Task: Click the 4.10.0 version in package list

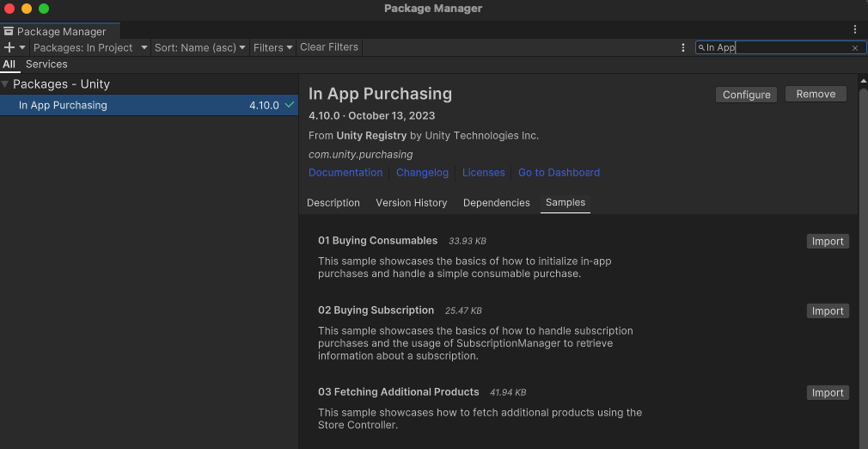Action: pyautogui.click(x=264, y=105)
